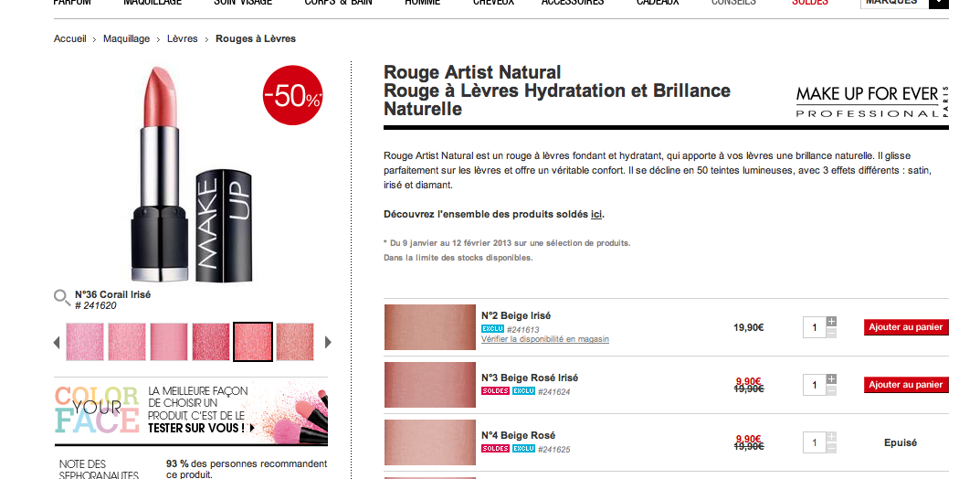Add N°2 Beige Irisé to the basket
Screen dimensions: 980x479
[x=906, y=327]
